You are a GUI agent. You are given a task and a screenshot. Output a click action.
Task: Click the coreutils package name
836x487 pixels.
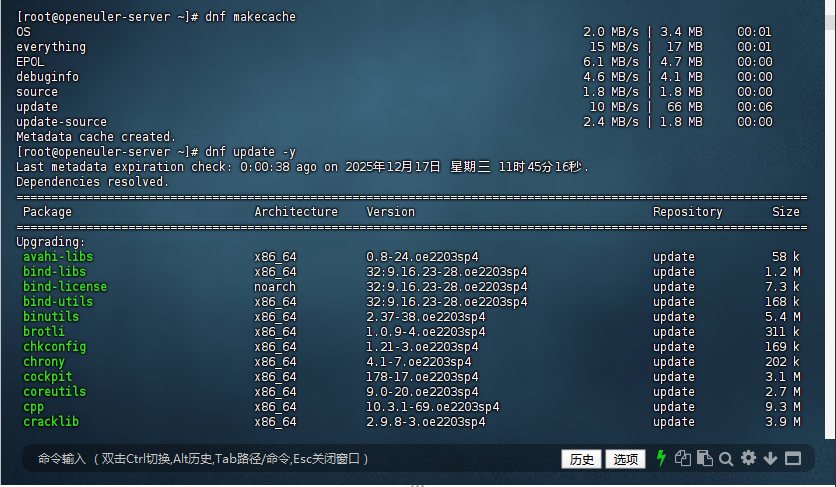[x=54, y=392]
